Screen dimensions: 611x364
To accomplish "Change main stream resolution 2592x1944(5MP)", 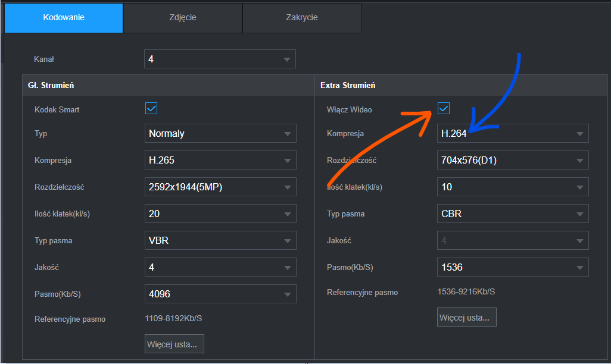I will [x=220, y=187].
